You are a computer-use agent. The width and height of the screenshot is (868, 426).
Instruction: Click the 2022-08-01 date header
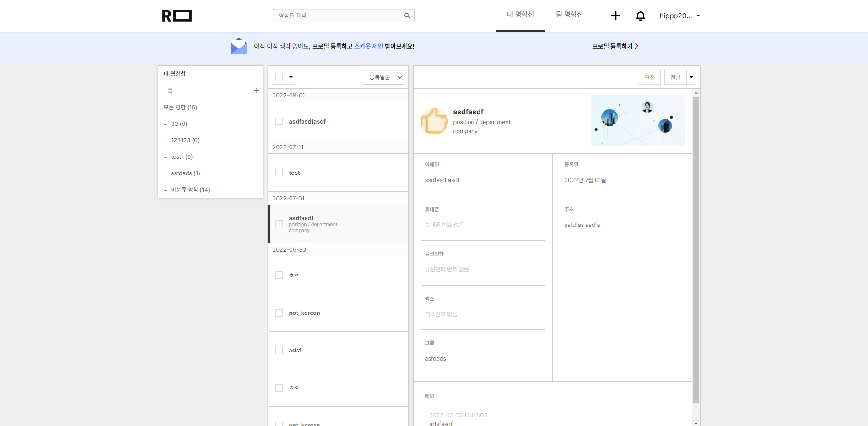click(x=338, y=95)
